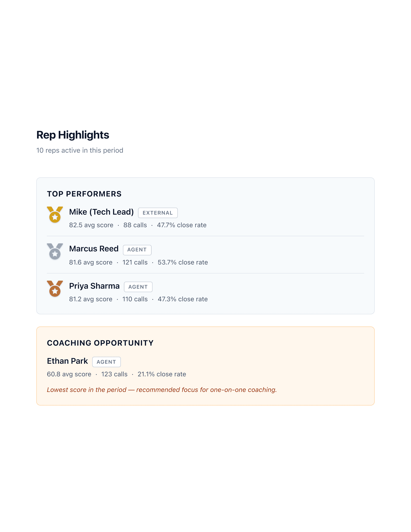
Task: Click Ethan Park's 21.1% close rate value
Action: [162, 374]
